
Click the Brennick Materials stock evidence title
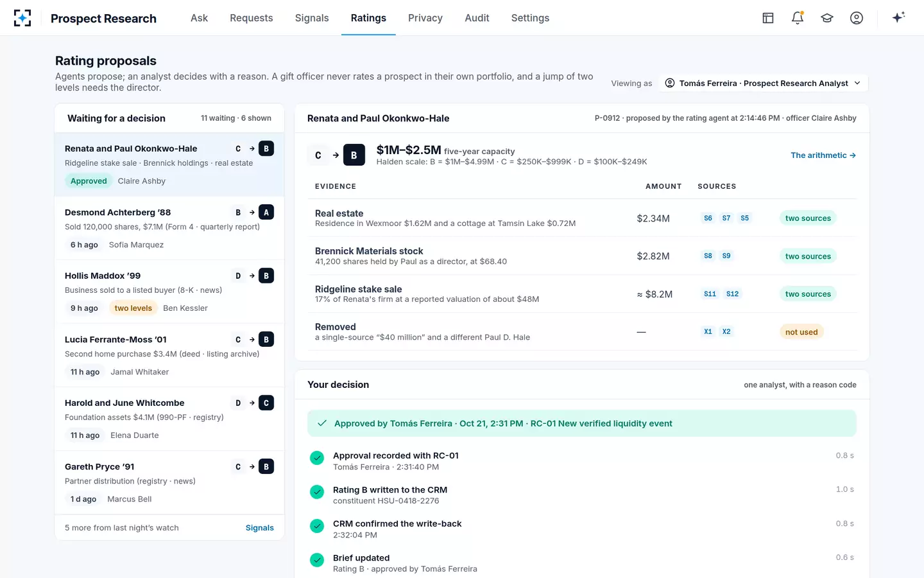click(369, 251)
